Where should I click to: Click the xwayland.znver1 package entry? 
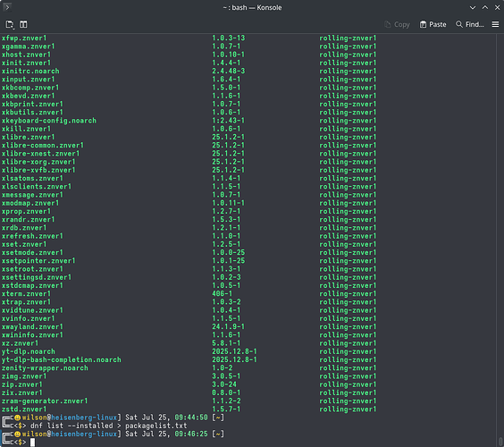[32, 326]
